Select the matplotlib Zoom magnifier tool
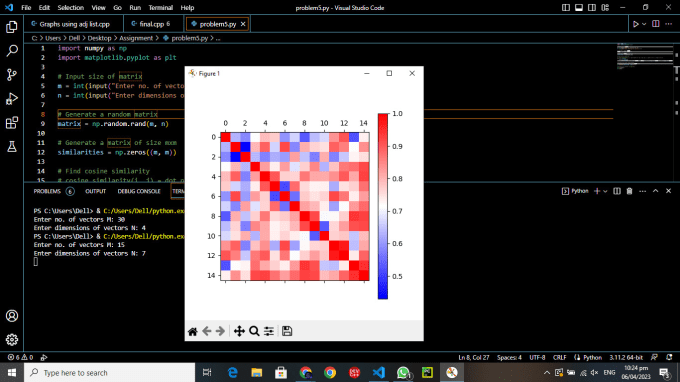Screen dimensions: 680x382 coord(254,331)
